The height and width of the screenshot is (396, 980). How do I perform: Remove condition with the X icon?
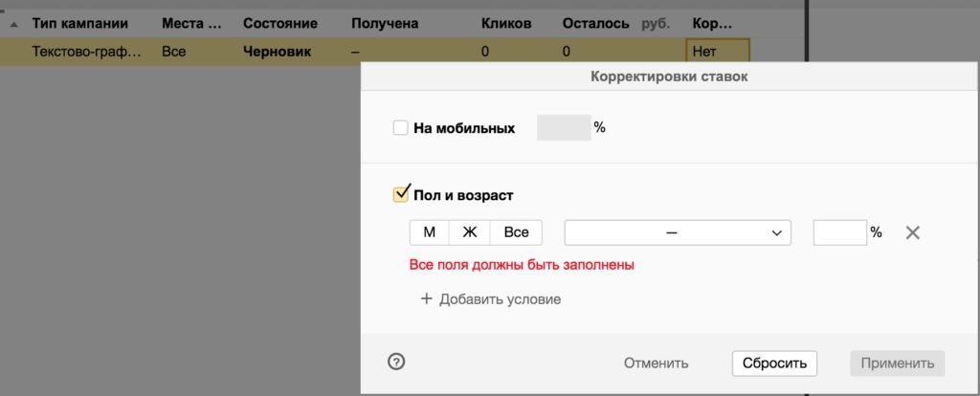pyautogui.click(x=912, y=232)
